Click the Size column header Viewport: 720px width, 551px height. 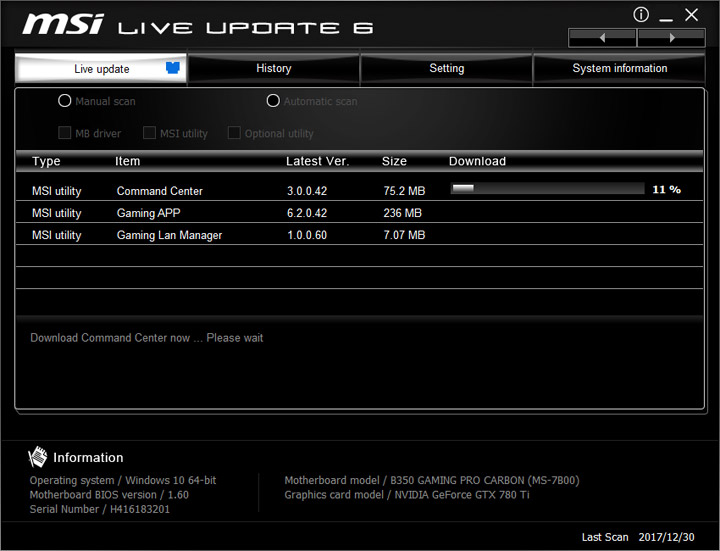(x=394, y=161)
